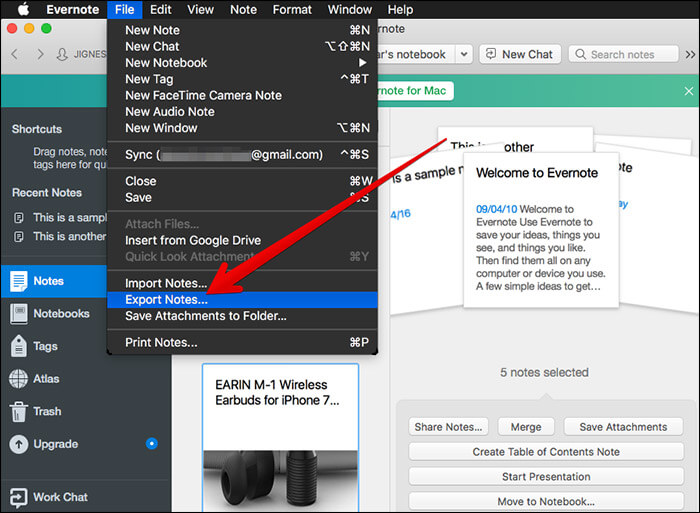Open the View menu
The image size is (700, 513).
coord(200,9)
